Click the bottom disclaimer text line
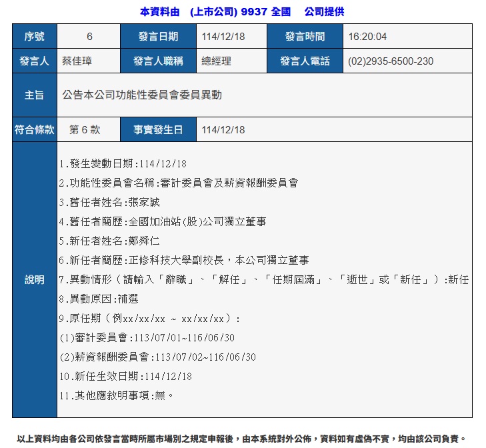 pyautogui.click(x=243, y=439)
